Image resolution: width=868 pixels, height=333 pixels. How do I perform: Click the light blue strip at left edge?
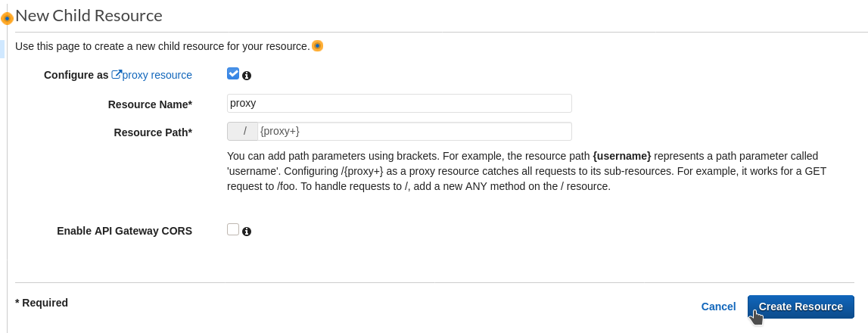pos(2,48)
